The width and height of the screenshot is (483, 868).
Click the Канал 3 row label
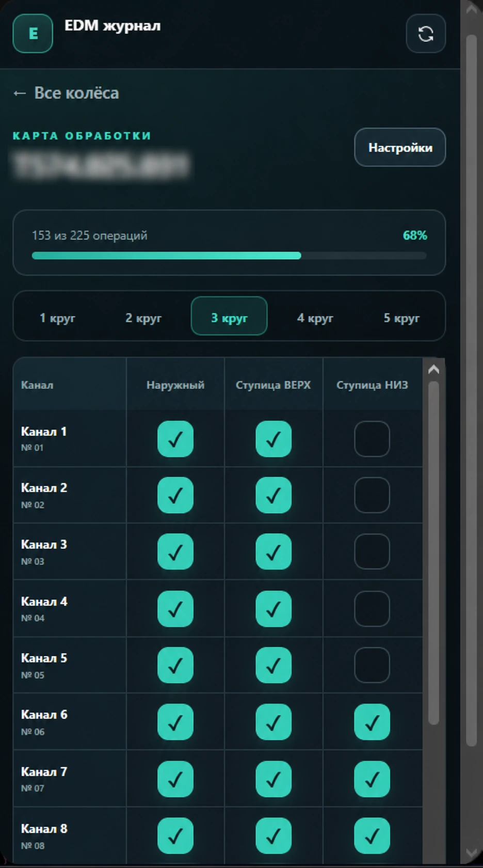[44, 545]
